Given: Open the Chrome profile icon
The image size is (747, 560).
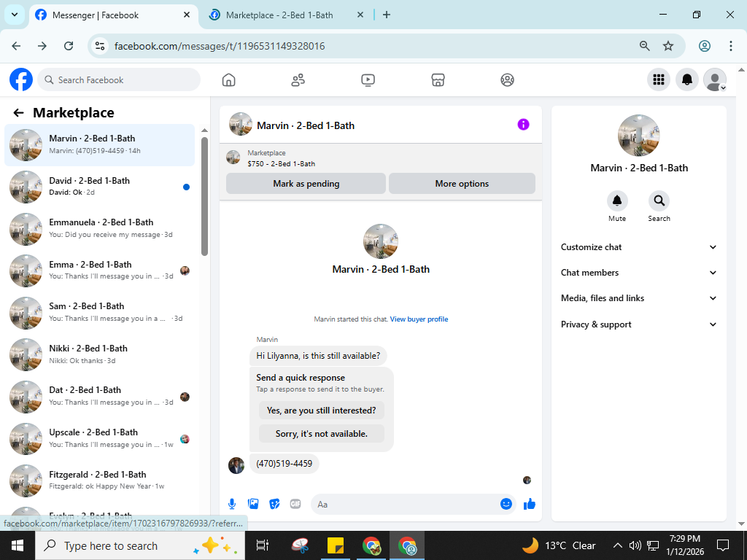Looking at the screenshot, I should (x=704, y=46).
